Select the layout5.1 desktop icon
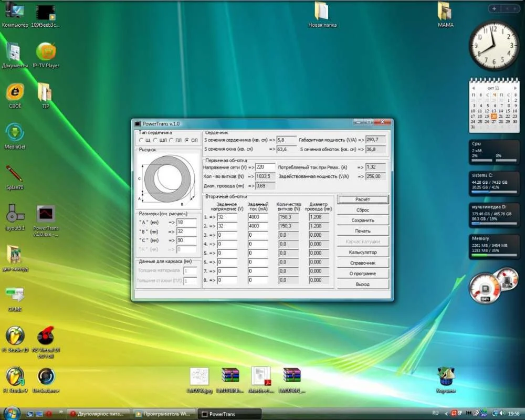The image size is (525, 420). [15, 214]
